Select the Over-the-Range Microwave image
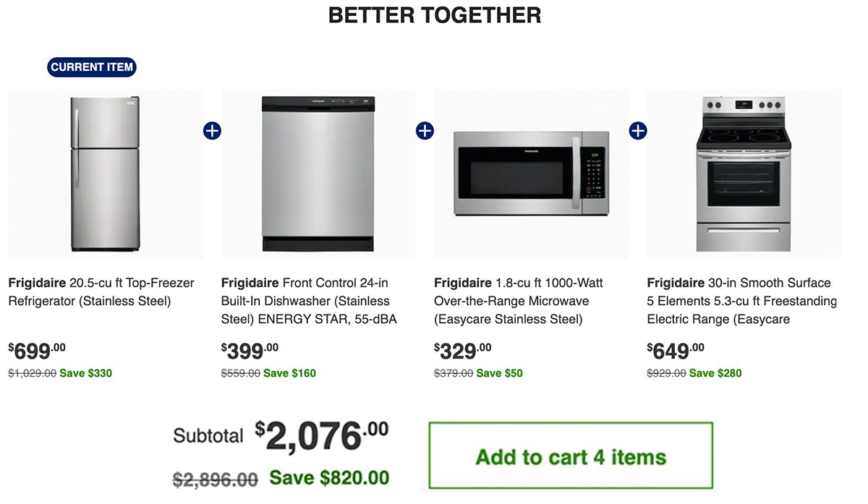Image resolution: width=868 pixels, height=504 pixels. click(x=530, y=174)
